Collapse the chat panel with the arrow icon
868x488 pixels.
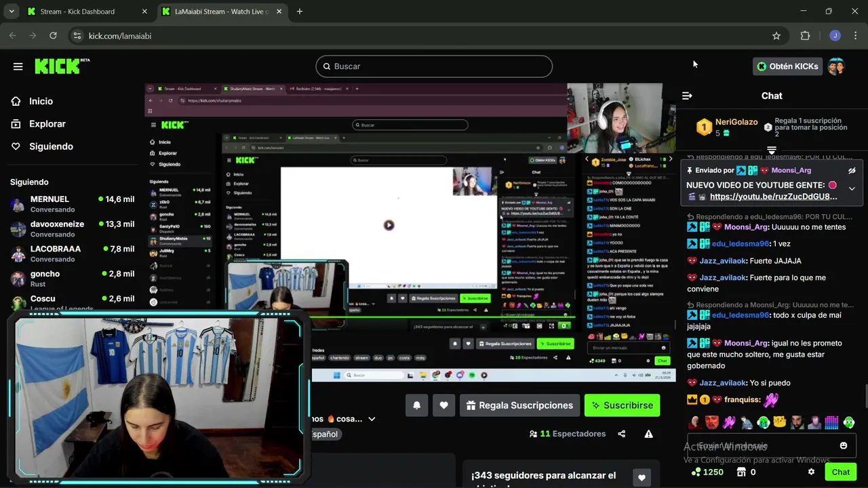tap(687, 96)
